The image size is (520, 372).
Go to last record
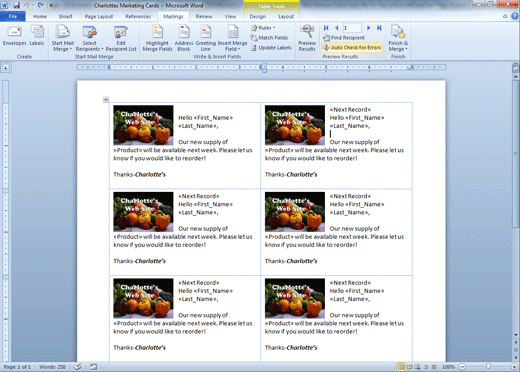pos(379,28)
